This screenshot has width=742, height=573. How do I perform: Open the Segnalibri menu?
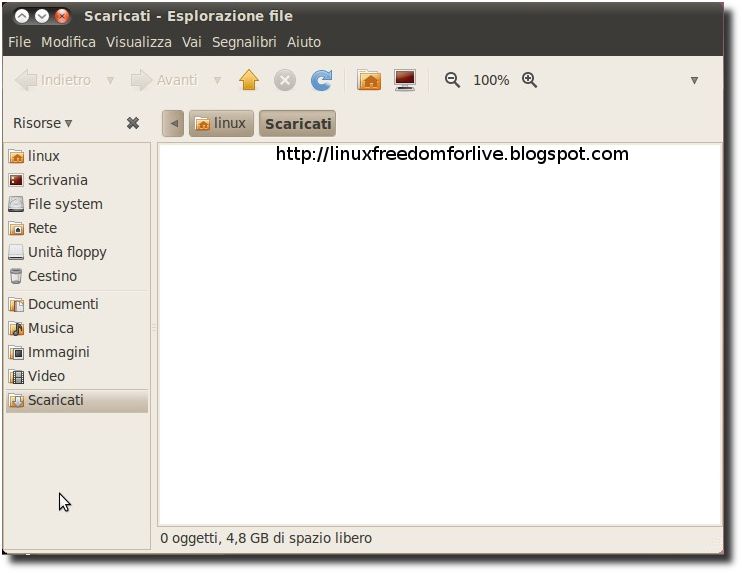pos(244,42)
